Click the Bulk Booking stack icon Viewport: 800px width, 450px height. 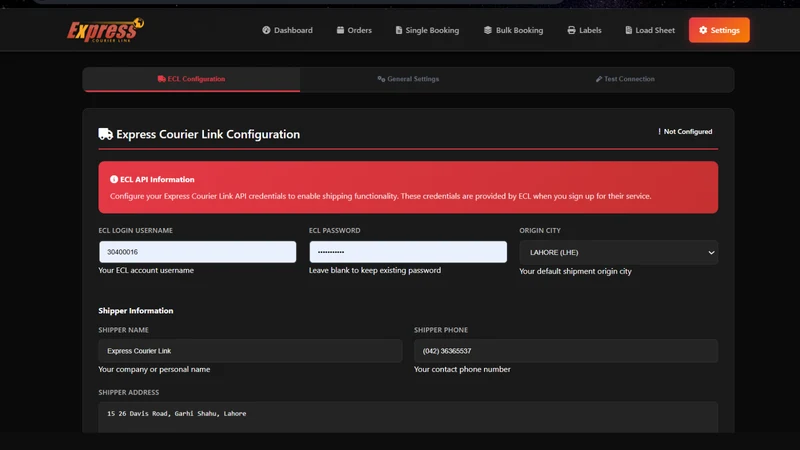click(488, 30)
